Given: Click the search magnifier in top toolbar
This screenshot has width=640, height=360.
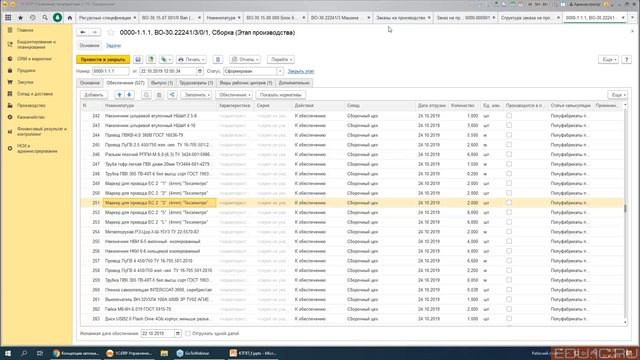Looking at the screenshot, I should 45,18.
